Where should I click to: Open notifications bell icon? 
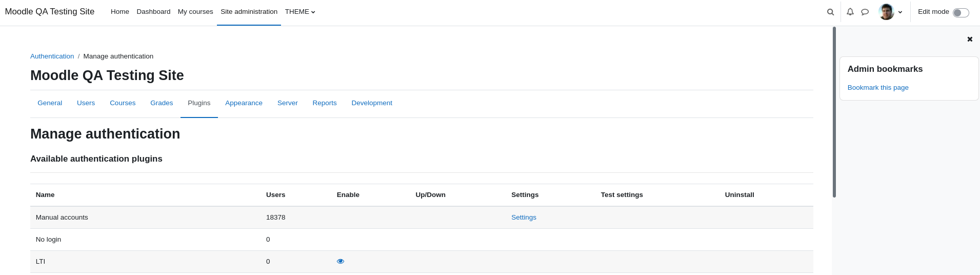pyautogui.click(x=850, y=12)
